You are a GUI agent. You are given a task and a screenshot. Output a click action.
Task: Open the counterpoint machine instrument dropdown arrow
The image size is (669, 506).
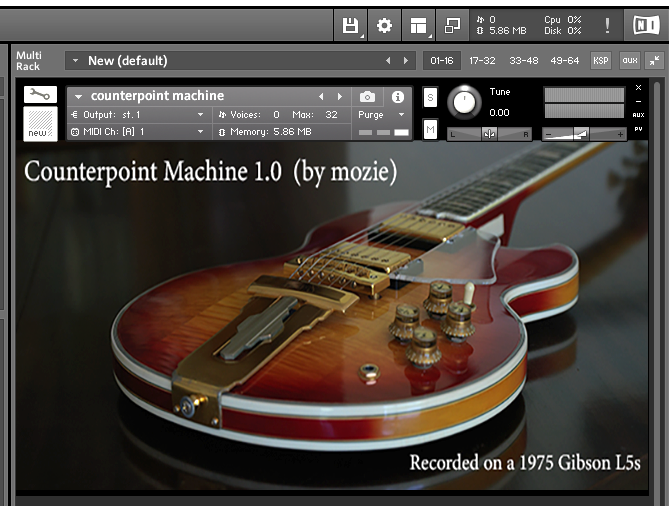point(79,97)
